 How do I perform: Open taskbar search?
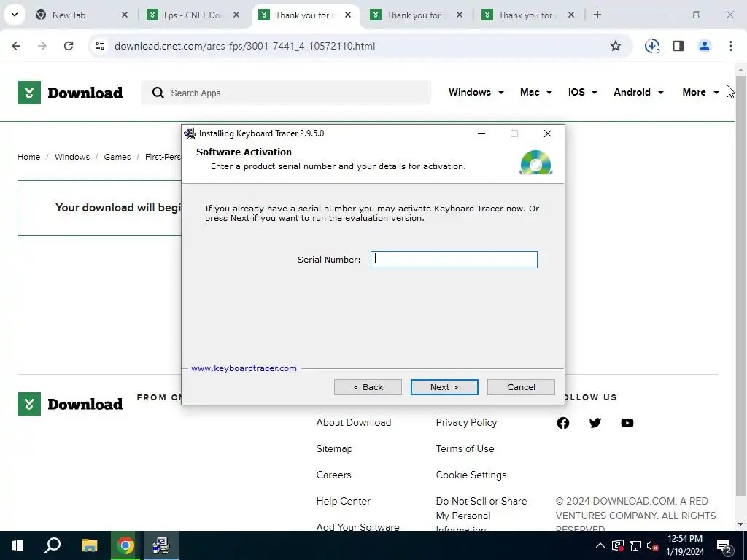53,545
